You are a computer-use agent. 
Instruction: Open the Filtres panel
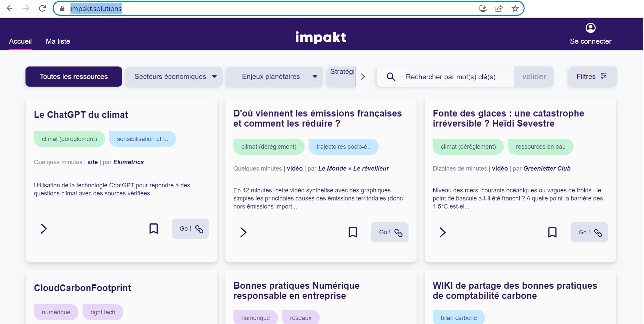[592, 77]
